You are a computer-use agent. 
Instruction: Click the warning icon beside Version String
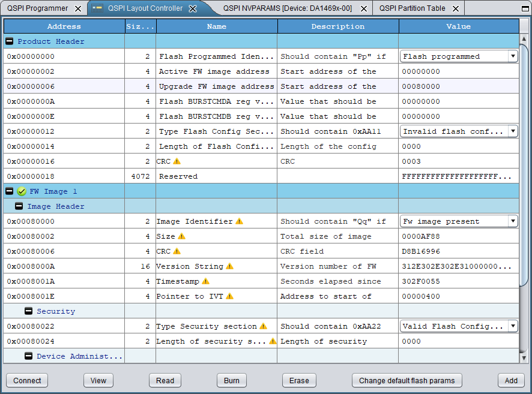coord(230,266)
